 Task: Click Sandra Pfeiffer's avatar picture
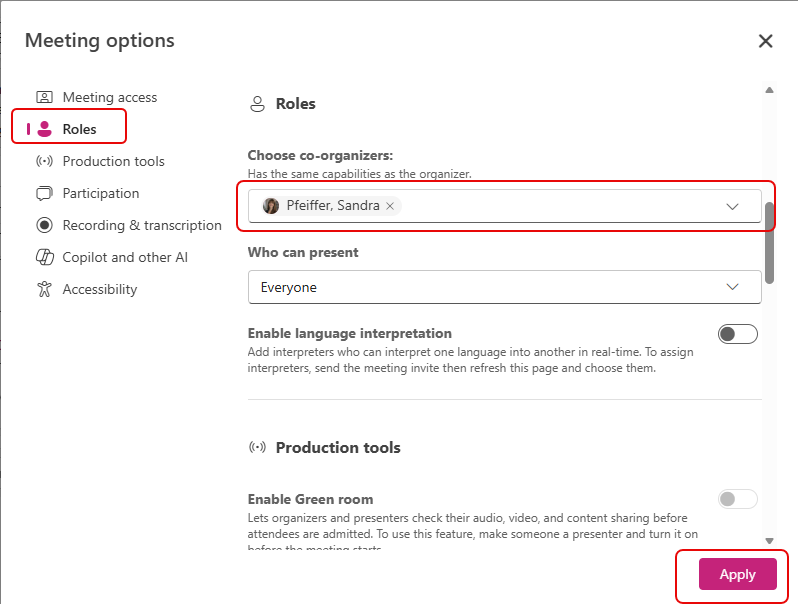271,206
